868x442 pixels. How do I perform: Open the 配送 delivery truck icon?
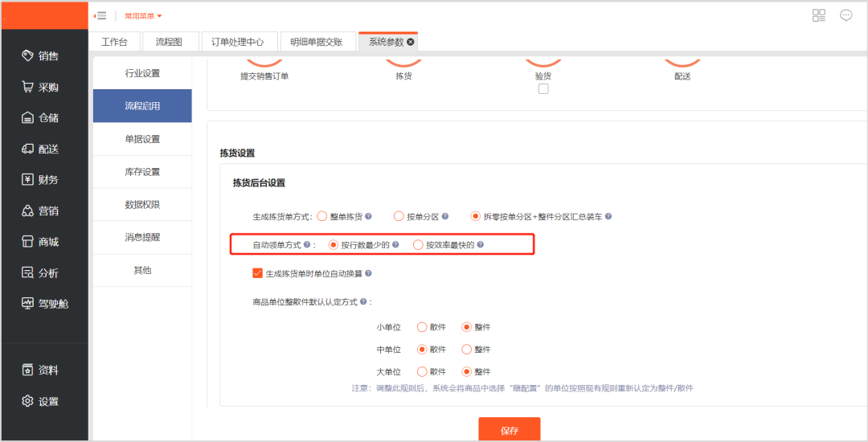point(27,149)
